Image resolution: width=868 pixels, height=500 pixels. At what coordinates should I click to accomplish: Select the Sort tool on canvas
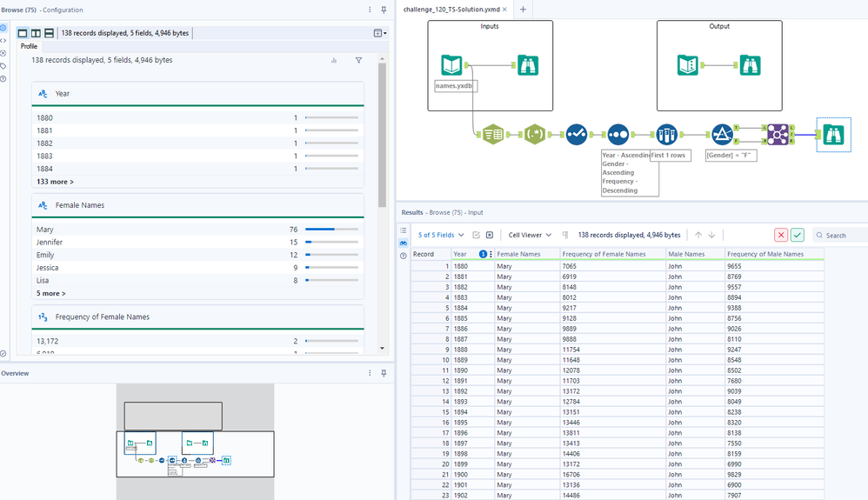618,135
